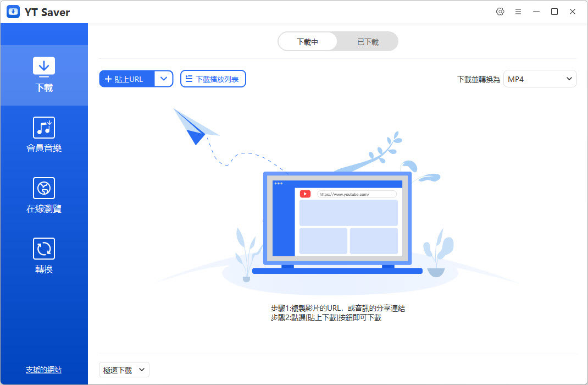The width and height of the screenshot is (588, 385).
Task: Select the 下載 sidebar icon
Action: [43, 74]
